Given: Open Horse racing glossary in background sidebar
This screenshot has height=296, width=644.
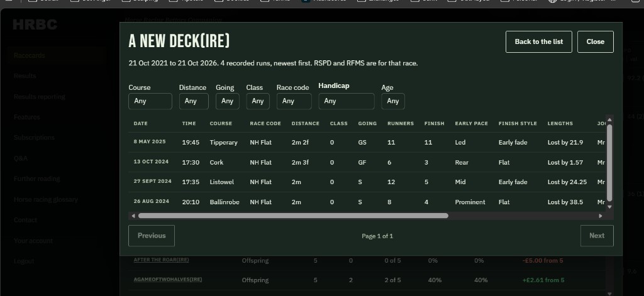Looking at the screenshot, I should pos(45,199).
